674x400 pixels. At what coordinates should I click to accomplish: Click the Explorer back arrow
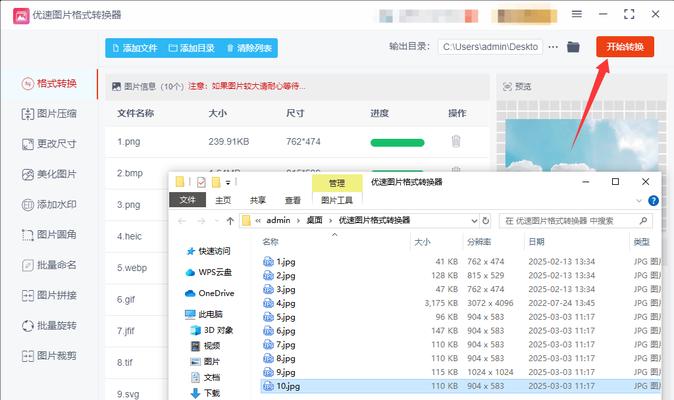point(182,221)
